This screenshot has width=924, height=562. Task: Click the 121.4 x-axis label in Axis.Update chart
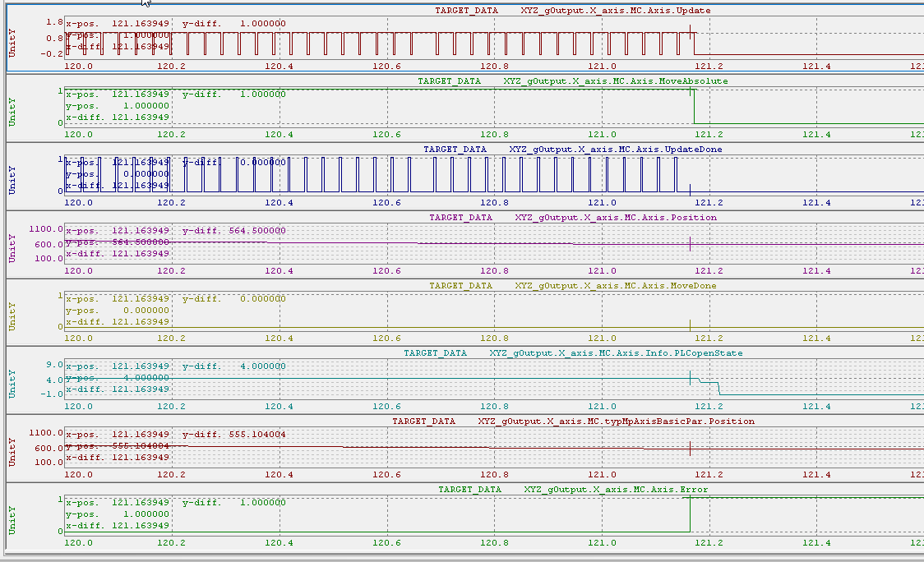(817, 67)
